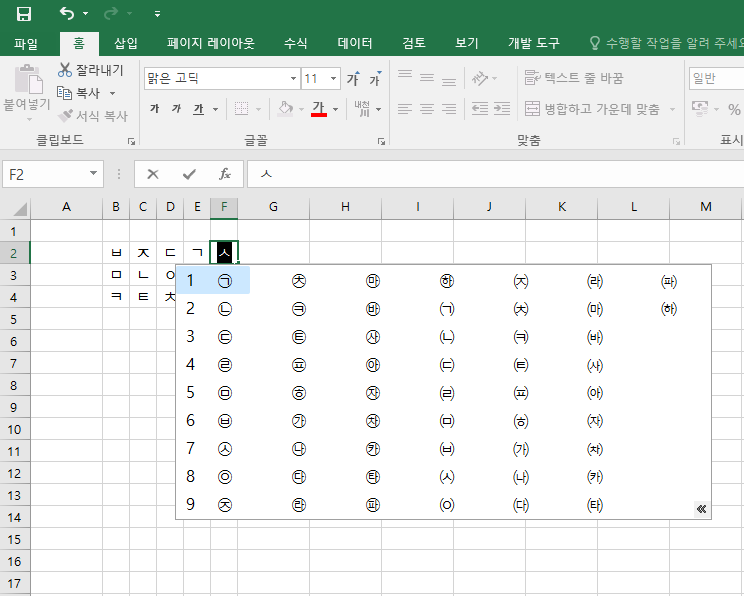
Task: Click the text orientation icon
Action: [480, 78]
